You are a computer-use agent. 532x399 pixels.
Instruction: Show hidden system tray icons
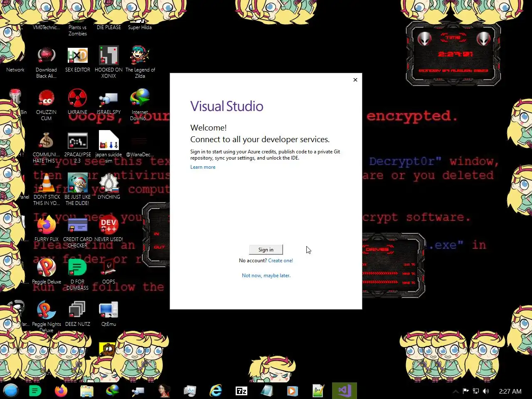pos(456,391)
